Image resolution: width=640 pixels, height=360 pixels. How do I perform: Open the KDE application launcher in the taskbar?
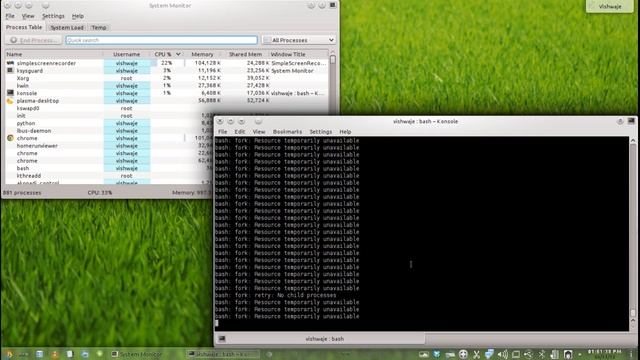point(9,354)
